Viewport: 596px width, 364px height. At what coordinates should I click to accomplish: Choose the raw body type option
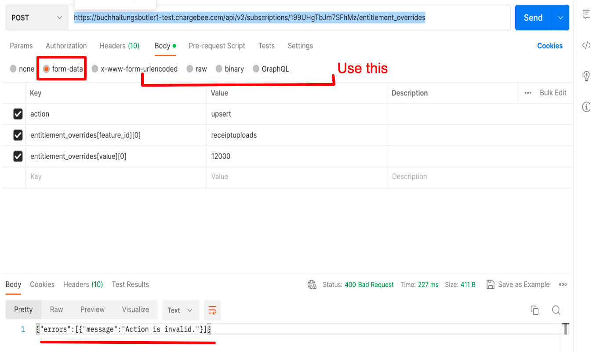190,69
